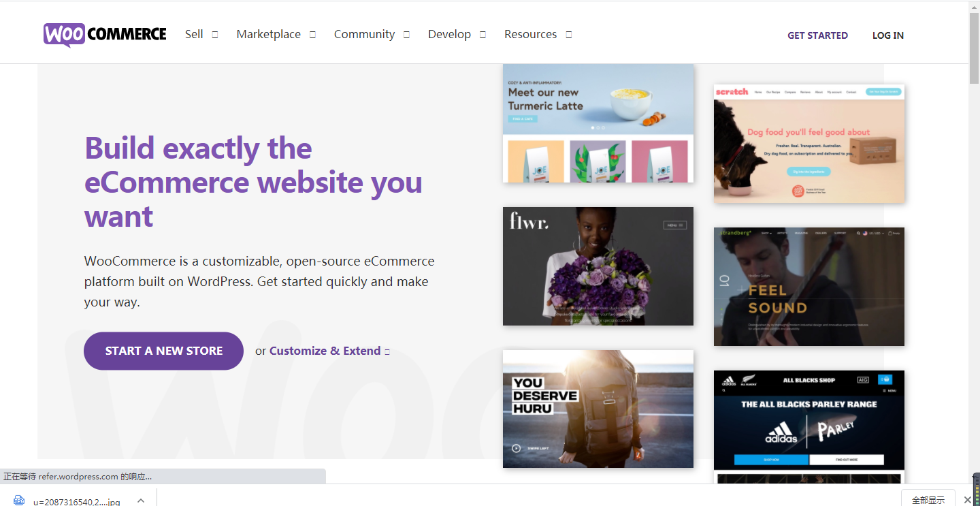The width and height of the screenshot is (980, 506).
Task: Open the Develop menu
Action: pos(449,34)
